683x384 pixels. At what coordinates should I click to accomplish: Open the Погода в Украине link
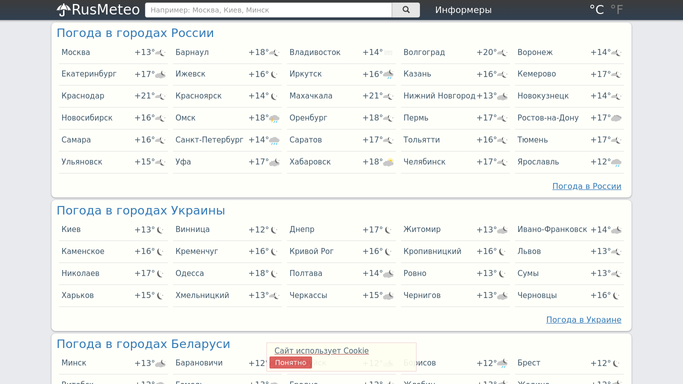[584, 320]
